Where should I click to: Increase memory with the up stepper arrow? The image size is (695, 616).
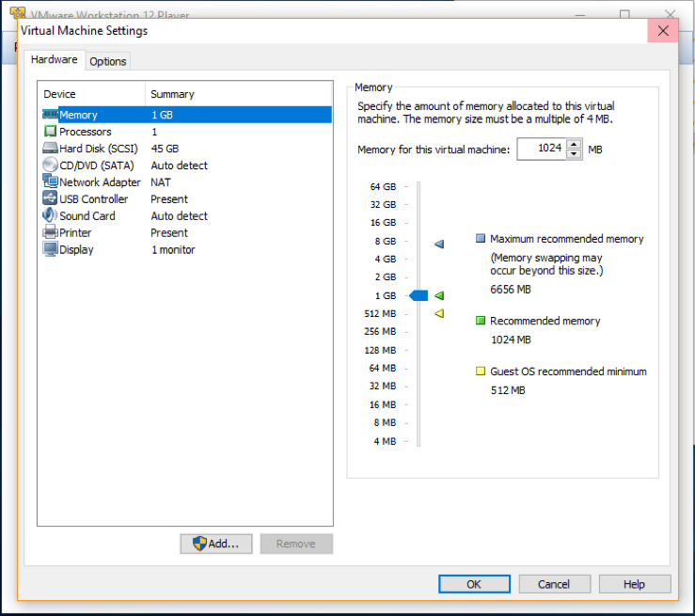[x=574, y=145]
